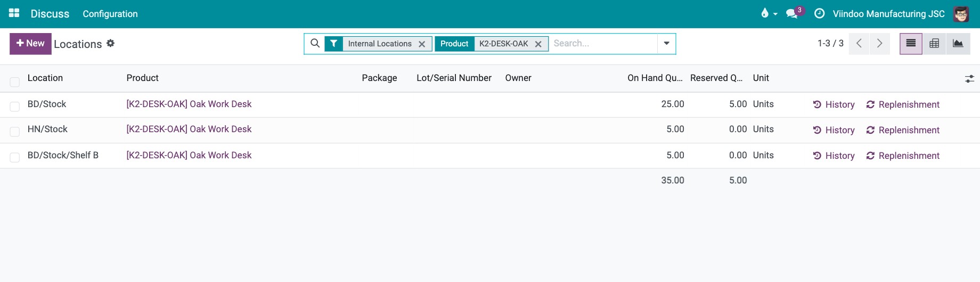The height and width of the screenshot is (282, 980).
Task: Toggle the search options dropdown
Action: [666, 44]
